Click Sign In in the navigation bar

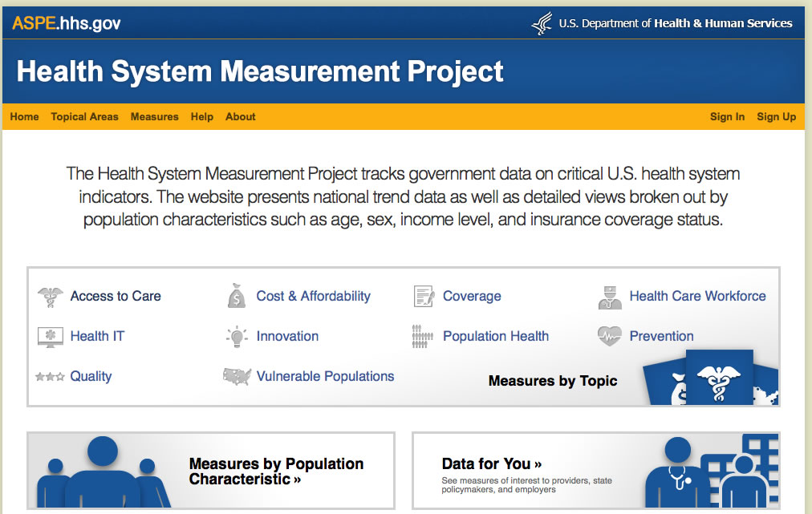(727, 117)
